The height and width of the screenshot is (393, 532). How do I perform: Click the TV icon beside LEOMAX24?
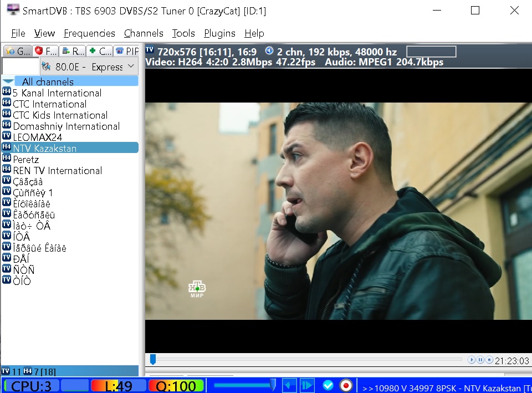pos(7,136)
